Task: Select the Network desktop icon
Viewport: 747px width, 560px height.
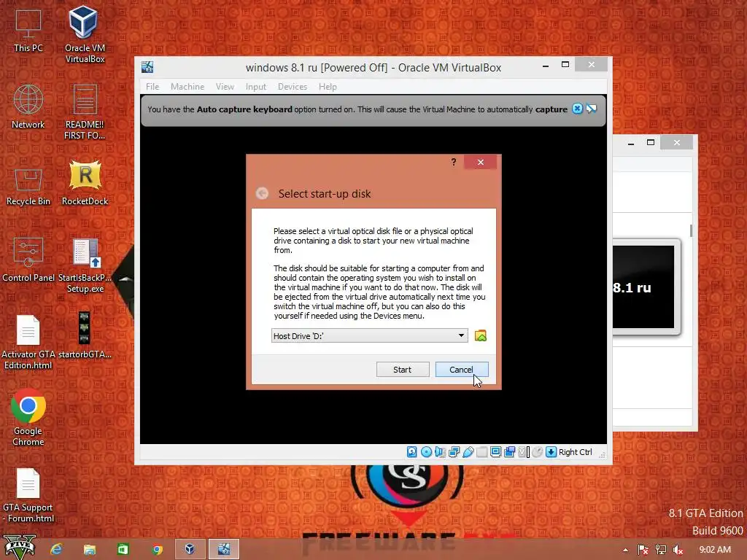Action: click(x=28, y=106)
